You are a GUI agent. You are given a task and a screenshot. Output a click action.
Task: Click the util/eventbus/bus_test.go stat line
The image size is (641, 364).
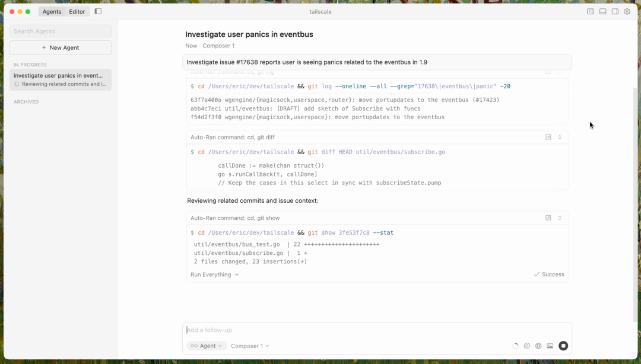click(x=287, y=244)
